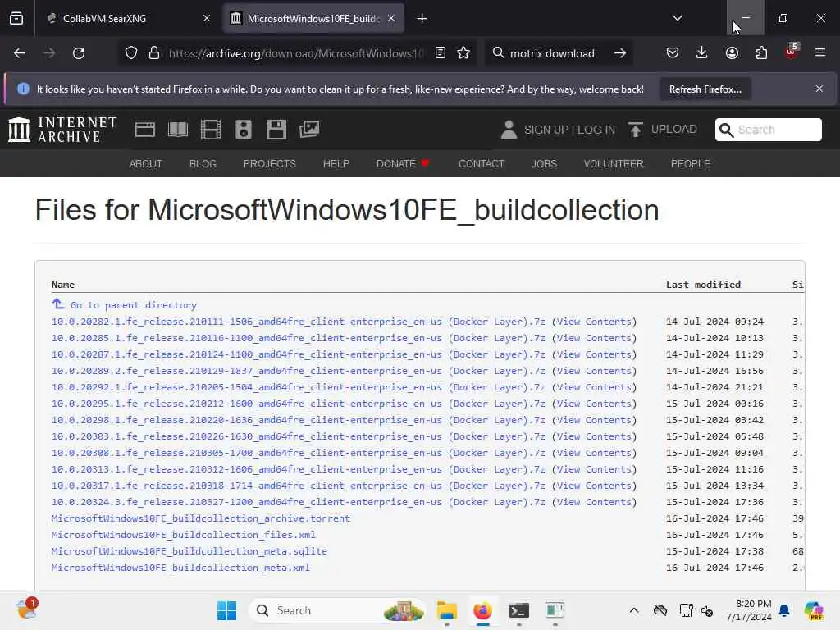Open Internet Archive software icon
This screenshot has height=630, width=840.
[x=276, y=130]
